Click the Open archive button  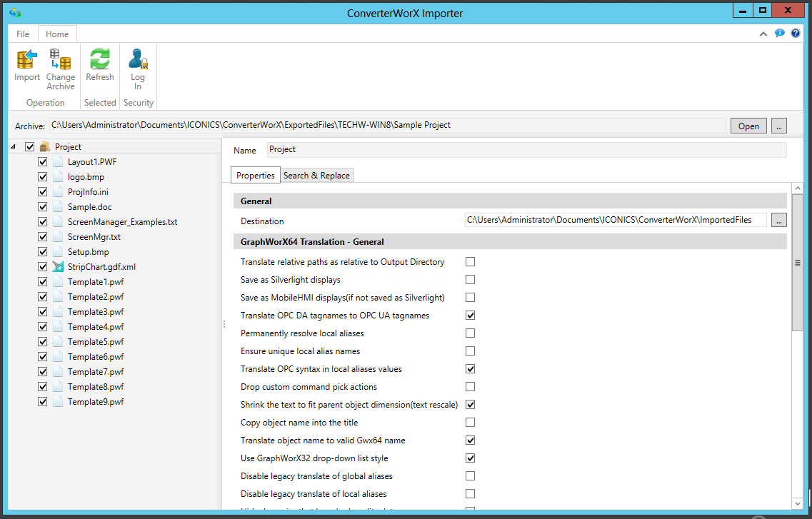tap(748, 126)
